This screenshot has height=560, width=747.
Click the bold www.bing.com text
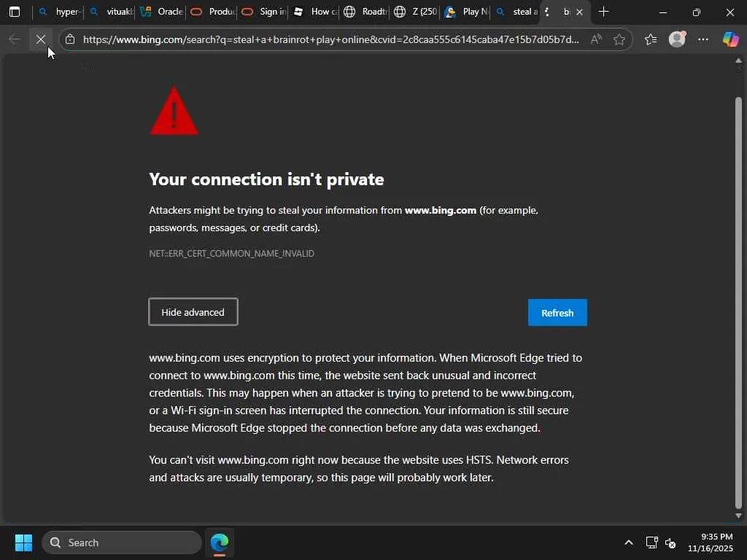pyautogui.click(x=440, y=210)
